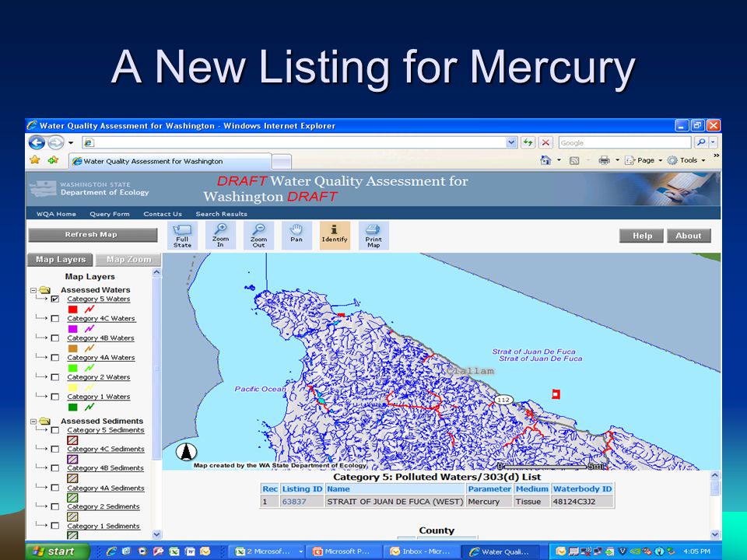Viewport: 747px width, 560px height.
Task: Click the Full State map tool
Action: pos(182,235)
